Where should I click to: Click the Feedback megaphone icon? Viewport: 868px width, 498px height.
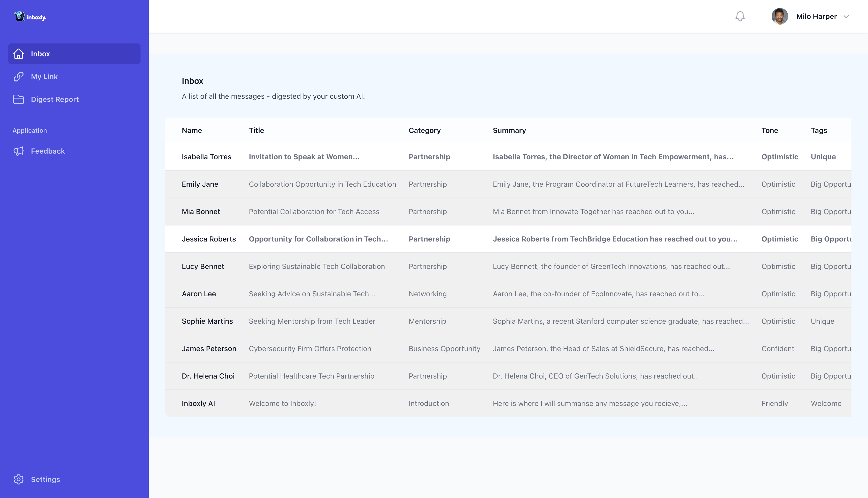click(18, 151)
